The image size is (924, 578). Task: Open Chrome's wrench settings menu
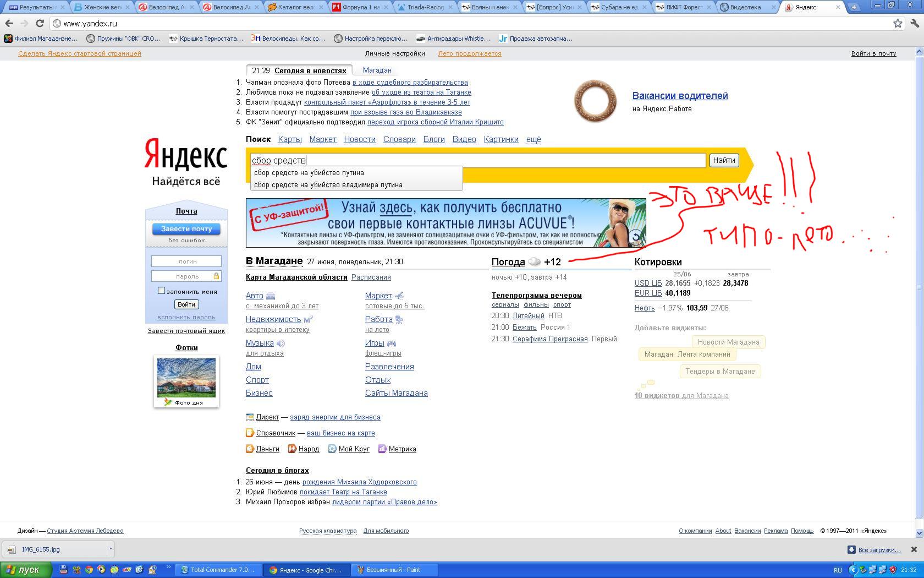(x=914, y=24)
